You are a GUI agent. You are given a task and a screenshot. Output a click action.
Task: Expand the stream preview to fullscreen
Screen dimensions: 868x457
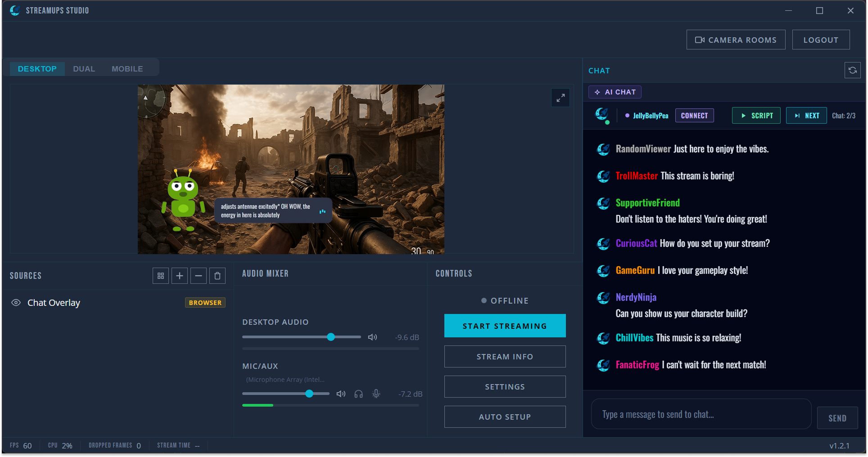[x=560, y=98]
